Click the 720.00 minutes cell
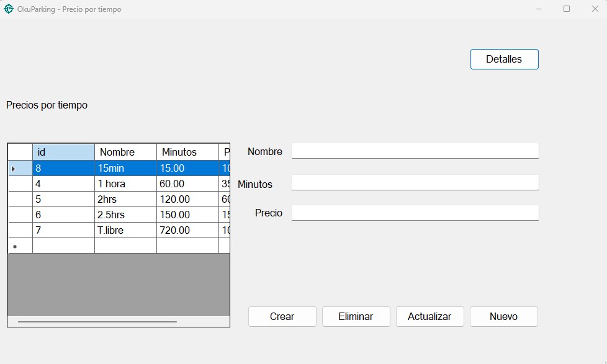607x364 pixels. click(187, 230)
